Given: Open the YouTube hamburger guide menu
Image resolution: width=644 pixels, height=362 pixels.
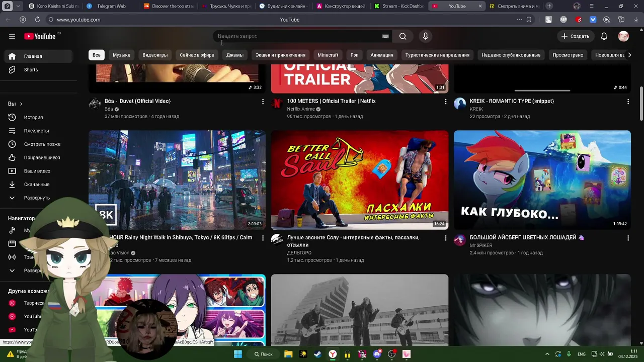Looking at the screenshot, I should (12, 36).
